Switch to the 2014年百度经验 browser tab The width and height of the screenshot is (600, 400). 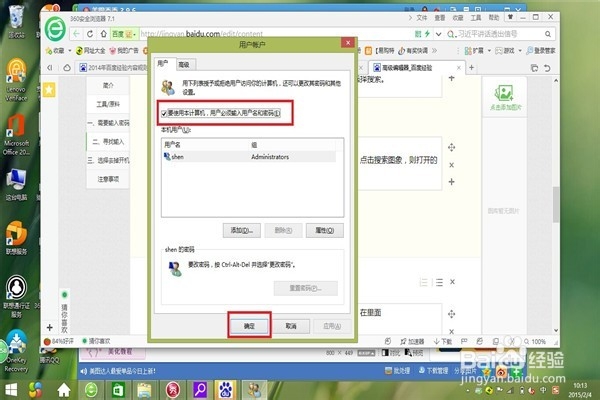coord(113,68)
